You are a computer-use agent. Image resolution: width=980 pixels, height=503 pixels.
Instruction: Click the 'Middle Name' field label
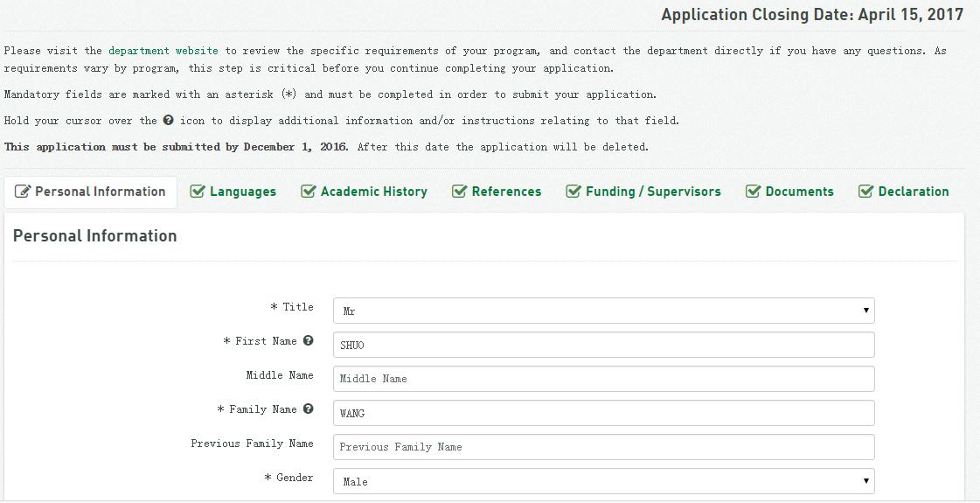280,374
